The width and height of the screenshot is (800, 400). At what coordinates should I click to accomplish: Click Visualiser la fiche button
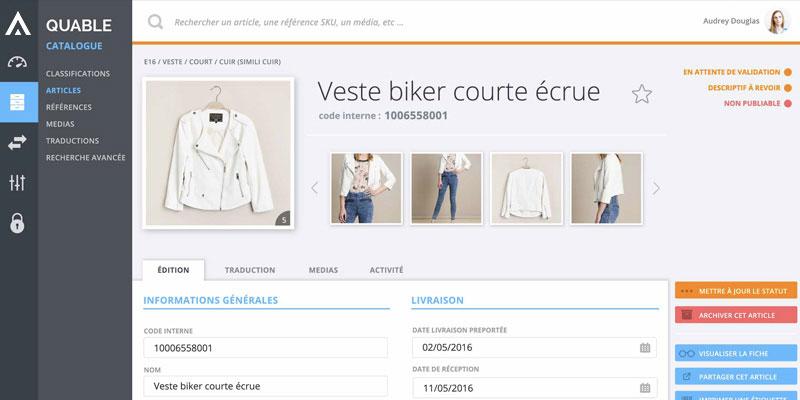coord(735,353)
